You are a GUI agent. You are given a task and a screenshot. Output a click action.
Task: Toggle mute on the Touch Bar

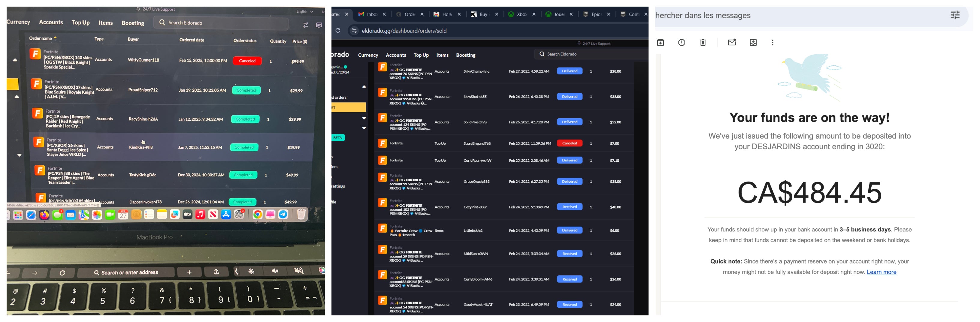[x=299, y=271]
